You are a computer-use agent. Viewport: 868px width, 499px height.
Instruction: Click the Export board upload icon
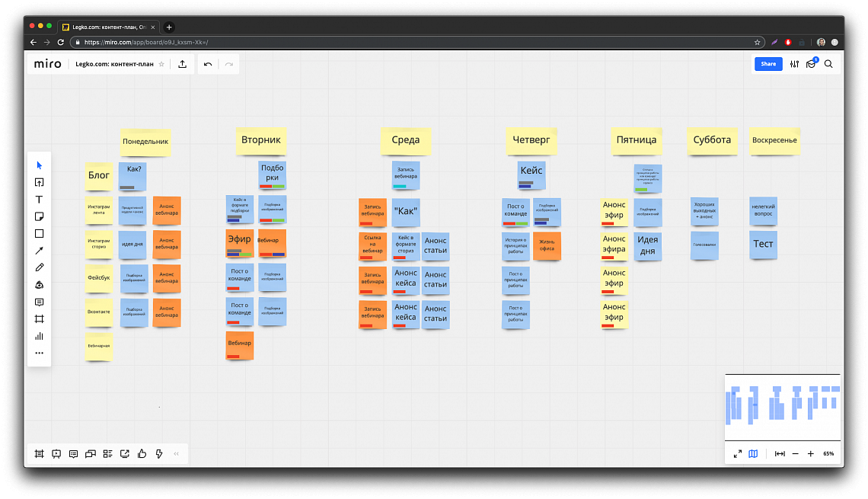tap(182, 64)
